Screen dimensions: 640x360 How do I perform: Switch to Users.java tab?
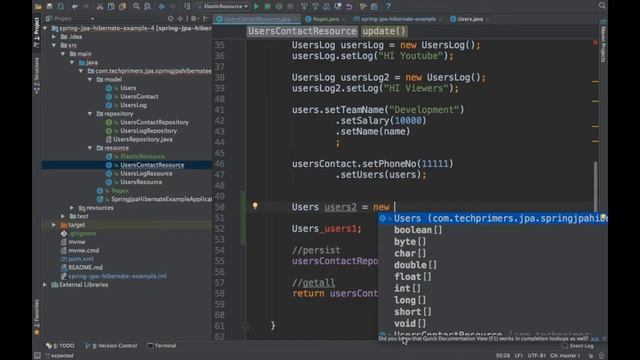469,19
